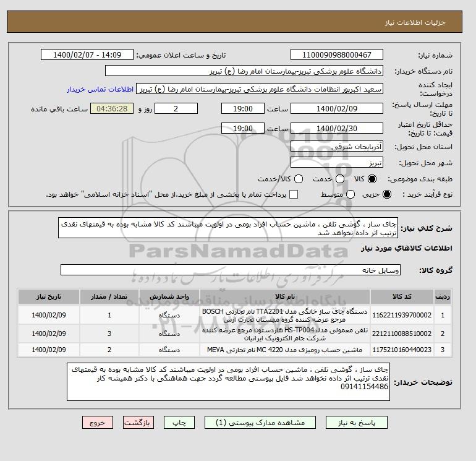
Task: Click quantity 1 in the tea maker row
Action: pos(109,315)
